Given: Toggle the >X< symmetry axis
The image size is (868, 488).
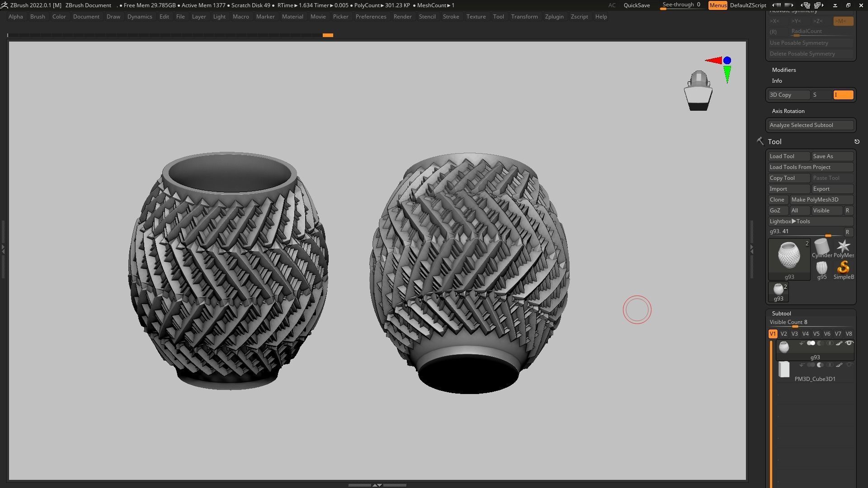Looking at the screenshot, I should [x=778, y=21].
